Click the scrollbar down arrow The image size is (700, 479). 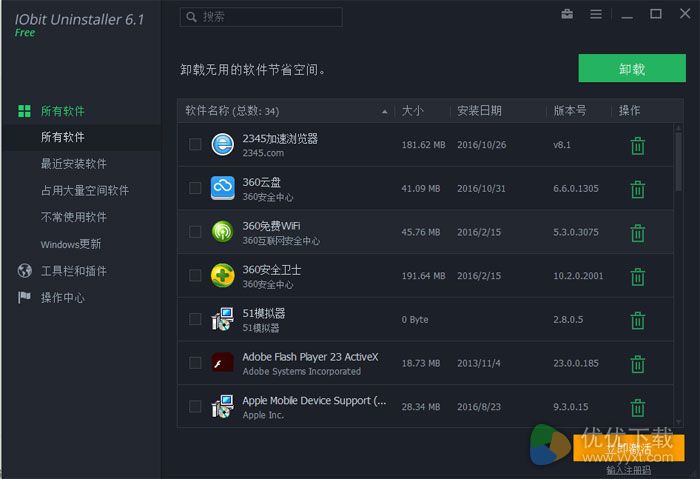pos(679,421)
